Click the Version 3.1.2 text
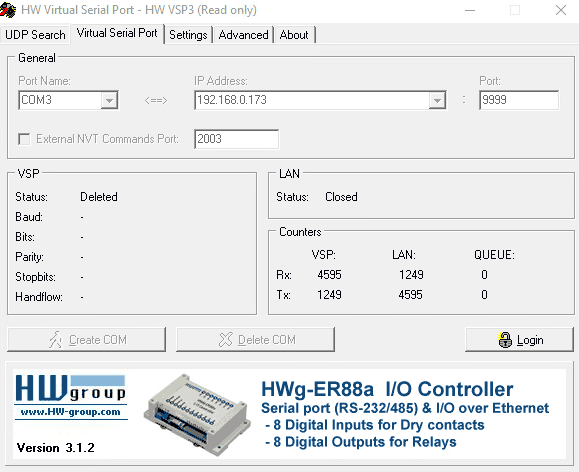Screen dimensions: 579x472 (x=56, y=448)
